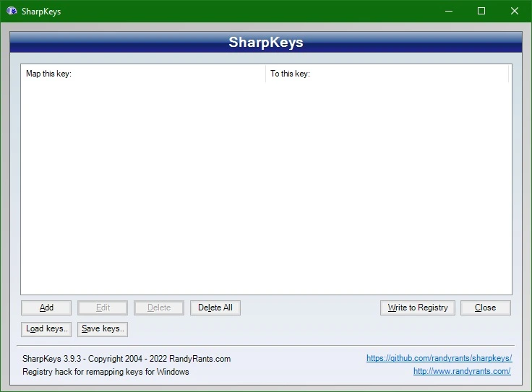This screenshot has height=392, width=532.
Task: Click the 'To this key:' column header
Action: [x=387, y=74]
